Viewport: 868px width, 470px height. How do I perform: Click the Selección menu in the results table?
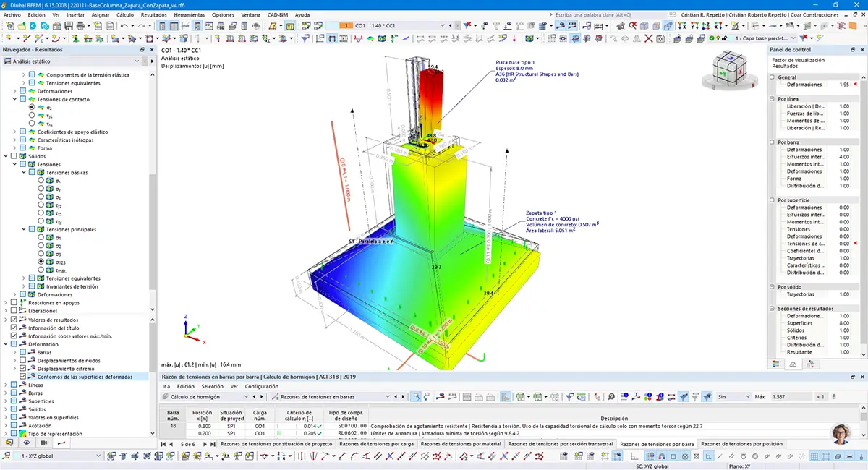[212, 386]
